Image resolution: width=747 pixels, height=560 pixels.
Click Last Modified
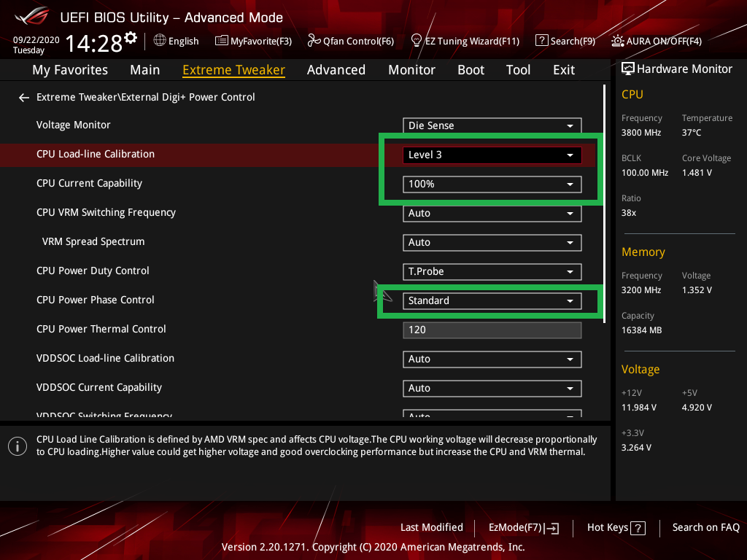coord(432,528)
